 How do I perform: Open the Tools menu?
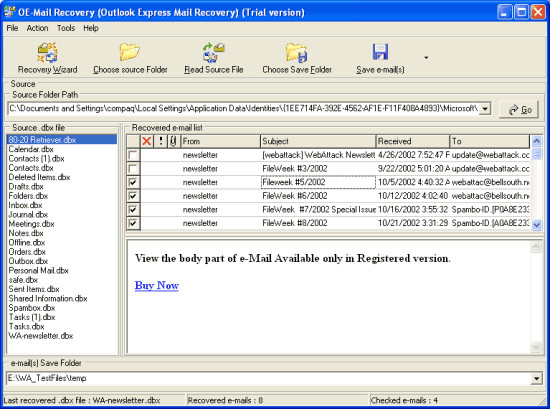66,28
